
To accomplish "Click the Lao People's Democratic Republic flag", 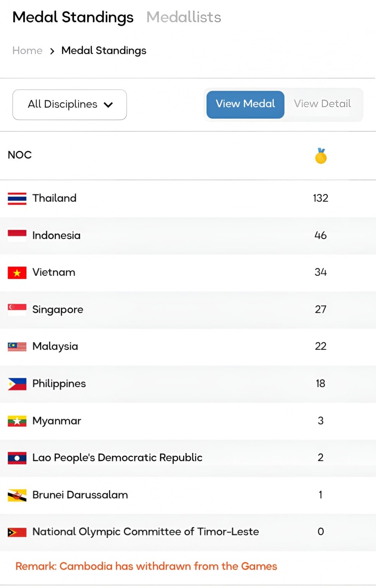I will (x=17, y=458).
